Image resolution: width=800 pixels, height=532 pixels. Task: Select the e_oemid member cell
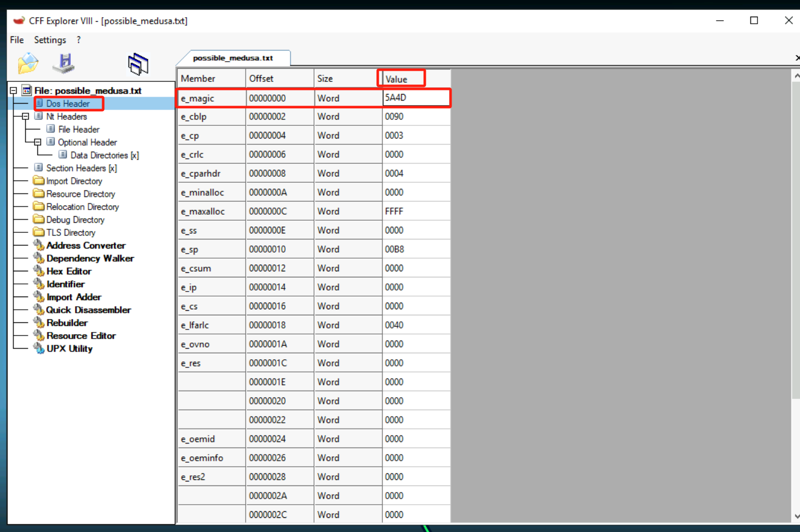click(x=211, y=439)
